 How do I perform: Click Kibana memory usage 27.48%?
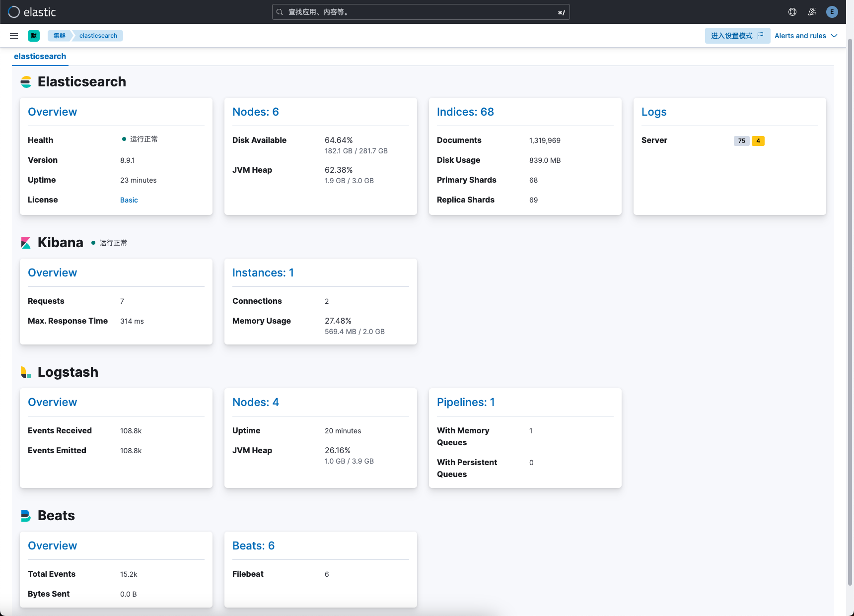click(x=338, y=321)
